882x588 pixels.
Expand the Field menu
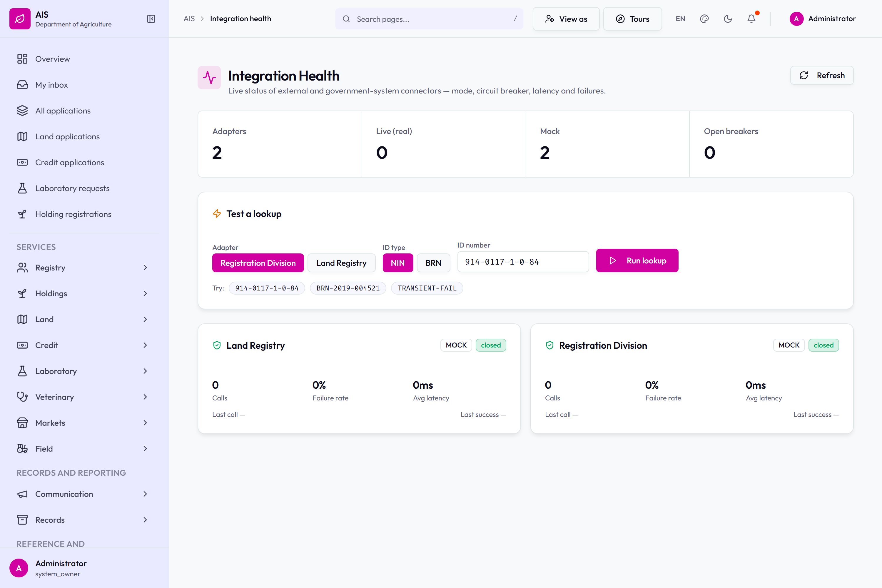tap(84, 449)
